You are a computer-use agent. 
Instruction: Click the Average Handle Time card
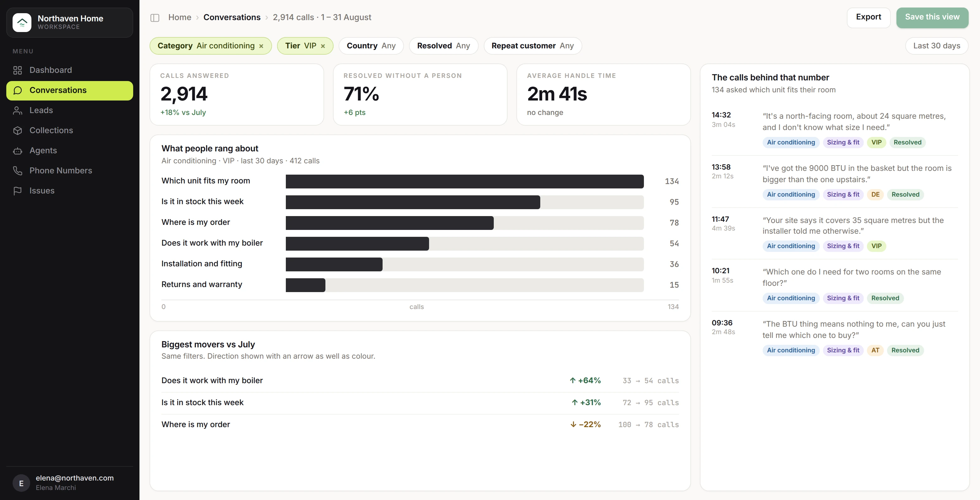[603, 94]
